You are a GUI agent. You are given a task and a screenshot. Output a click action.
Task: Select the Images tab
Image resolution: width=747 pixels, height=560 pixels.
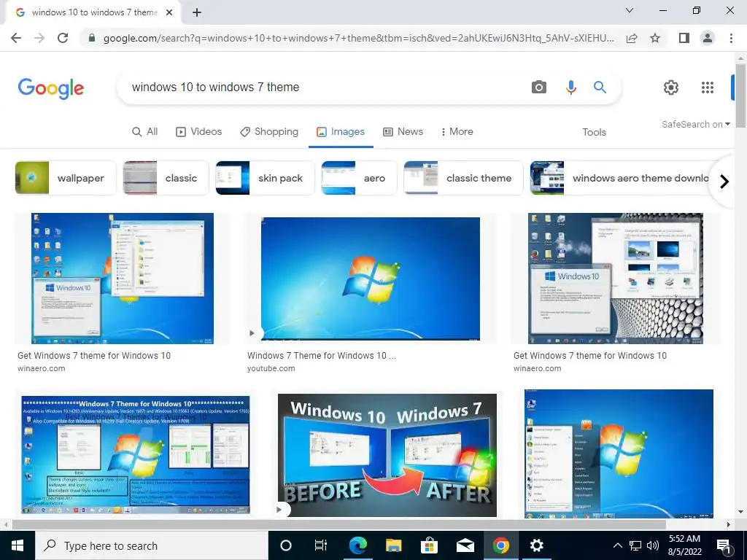(x=341, y=132)
